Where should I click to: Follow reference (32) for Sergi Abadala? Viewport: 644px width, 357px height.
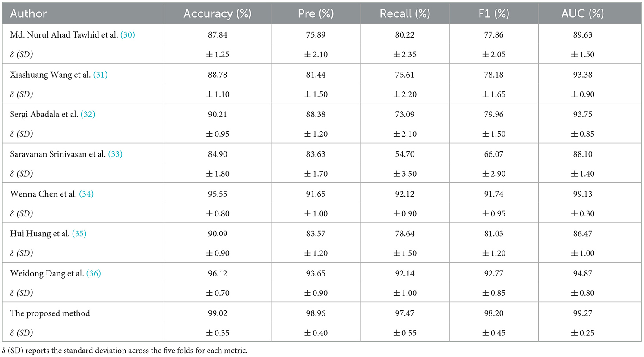pyautogui.click(x=88, y=114)
